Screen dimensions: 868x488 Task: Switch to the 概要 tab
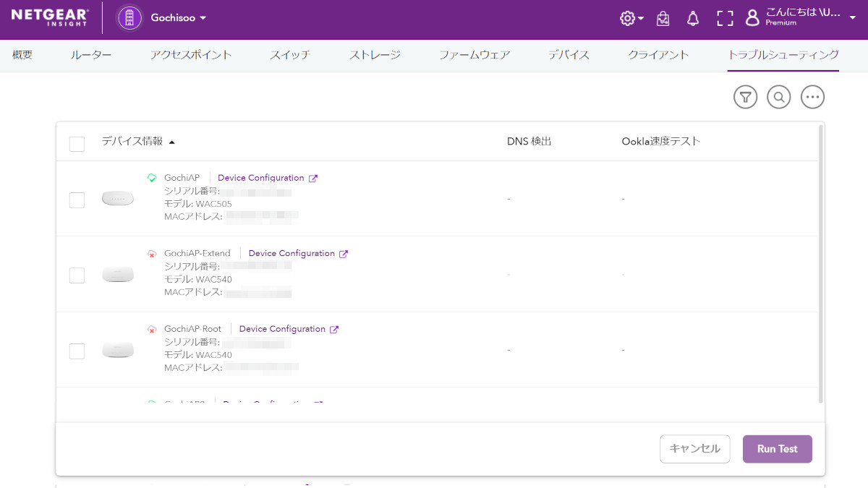click(x=22, y=55)
